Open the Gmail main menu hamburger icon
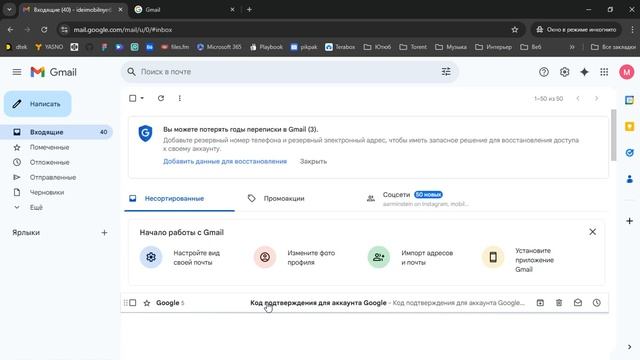Image resolution: width=640 pixels, height=360 pixels. [x=17, y=72]
